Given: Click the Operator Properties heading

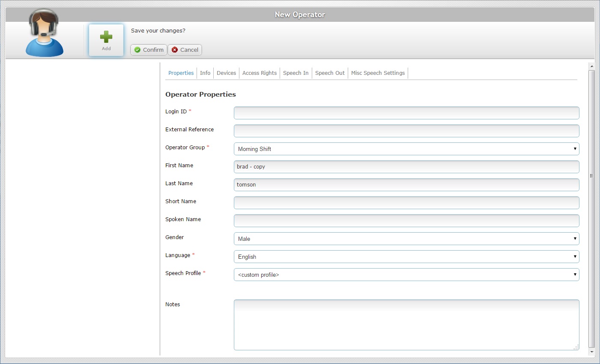Looking at the screenshot, I should coord(200,95).
